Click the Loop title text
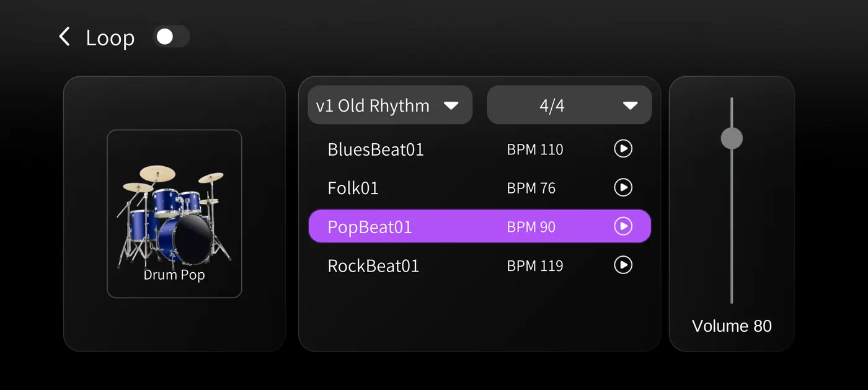This screenshot has height=390, width=868. (x=110, y=38)
